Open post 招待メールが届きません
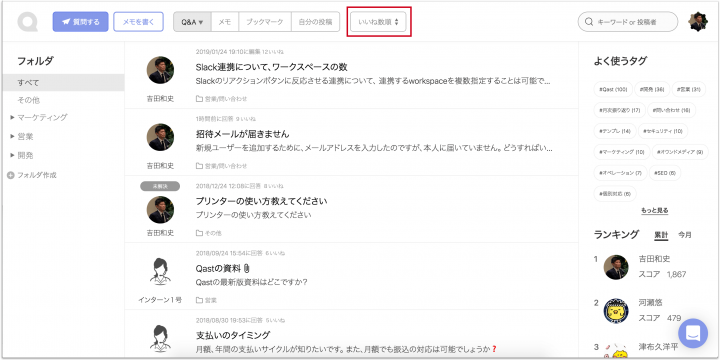Image resolution: width=720 pixels, height=360 pixels. 242,134
